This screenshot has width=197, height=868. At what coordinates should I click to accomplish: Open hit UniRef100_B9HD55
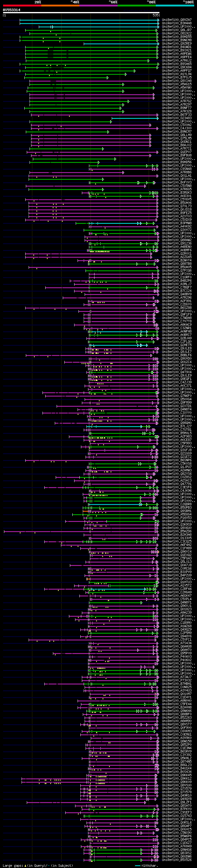coord(176,37)
